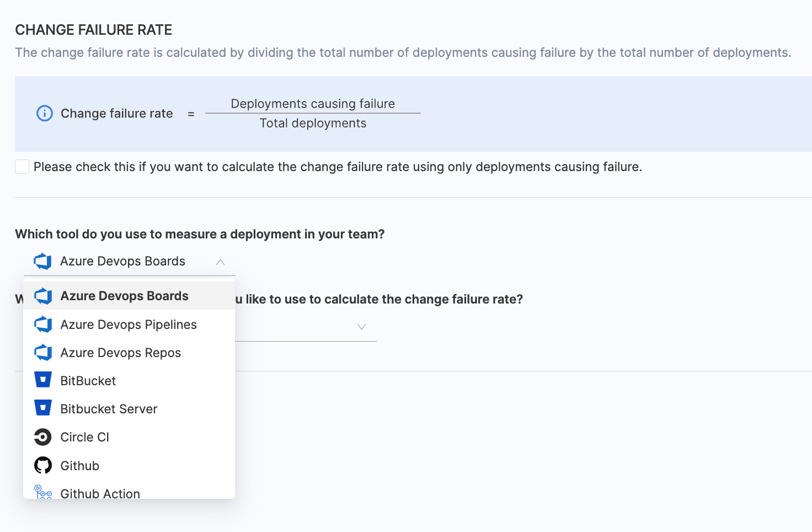Choose Circle CI as deployment tool

[x=85, y=437]
